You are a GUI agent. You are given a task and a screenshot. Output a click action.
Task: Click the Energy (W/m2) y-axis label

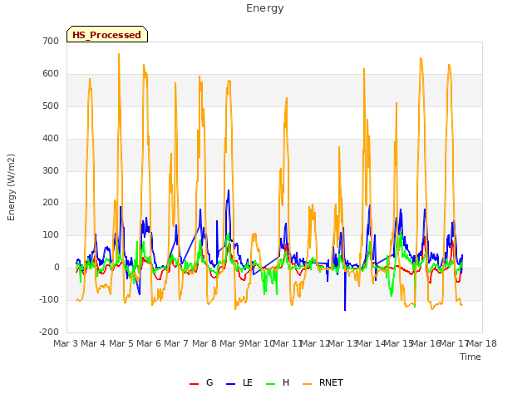point(11,187)
